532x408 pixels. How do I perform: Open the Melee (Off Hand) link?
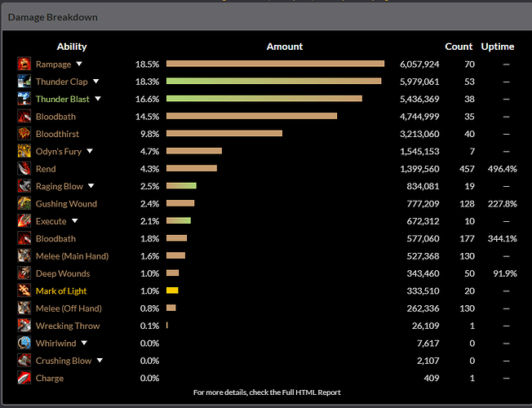point(69,308)
